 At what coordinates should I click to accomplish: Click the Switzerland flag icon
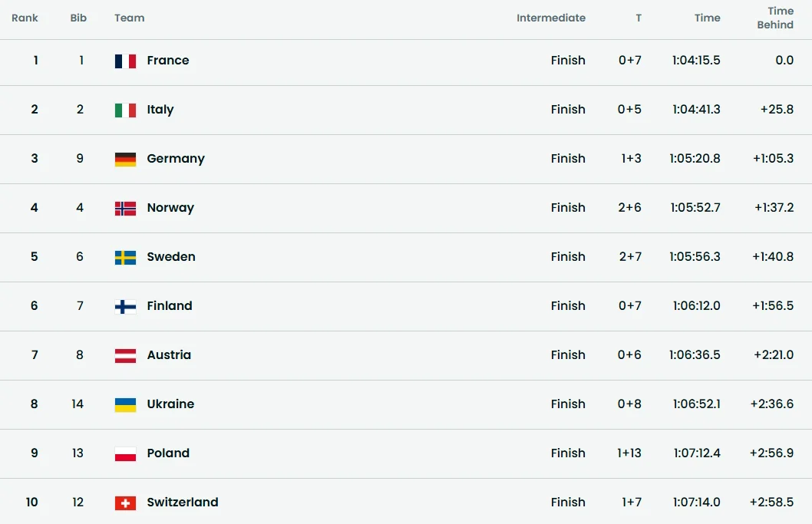tap(125, 503)
